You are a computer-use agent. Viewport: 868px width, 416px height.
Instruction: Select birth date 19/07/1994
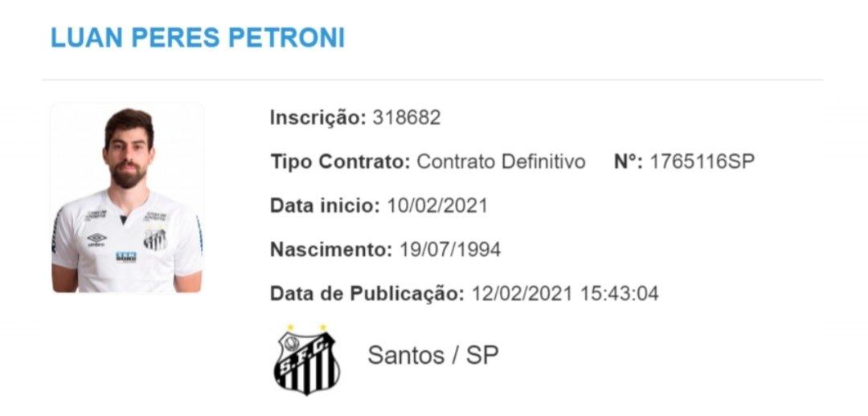(450, 250)
